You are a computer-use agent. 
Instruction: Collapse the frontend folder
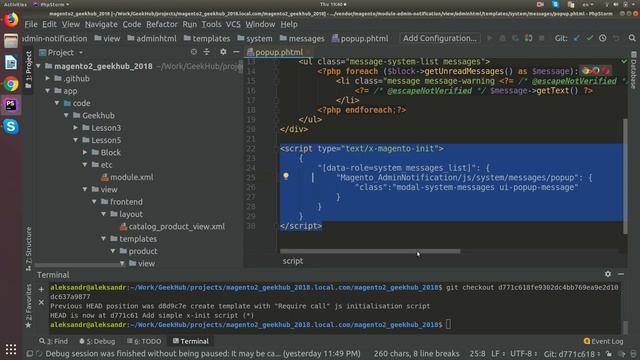(x=94, y=202)
